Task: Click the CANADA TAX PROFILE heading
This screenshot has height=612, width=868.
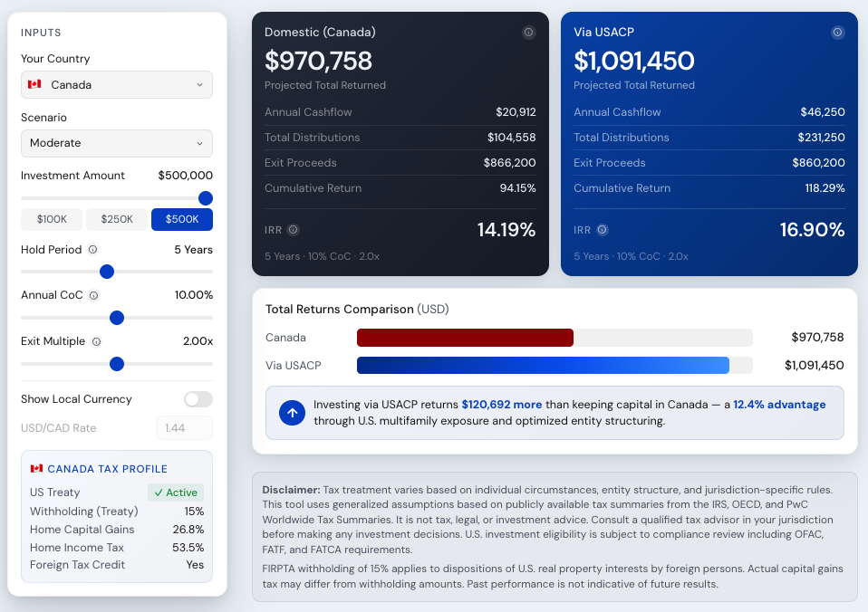Action: click(x=108, y=469)
